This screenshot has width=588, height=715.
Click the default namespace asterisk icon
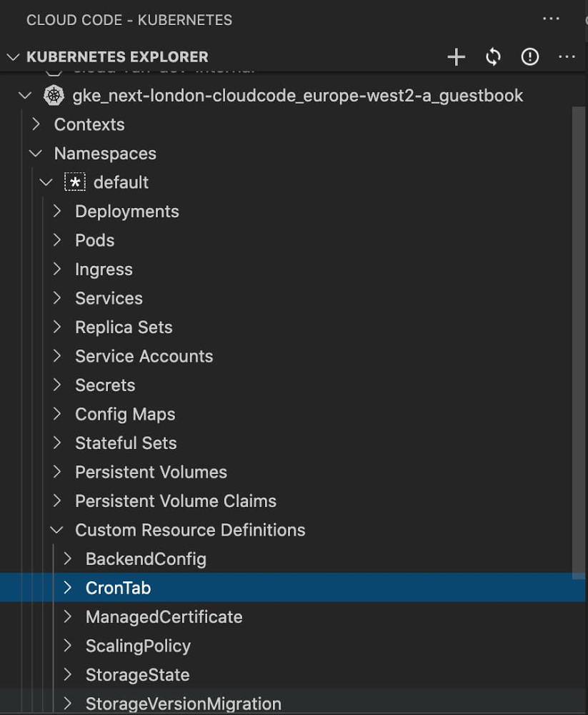[x=75, y=182]
